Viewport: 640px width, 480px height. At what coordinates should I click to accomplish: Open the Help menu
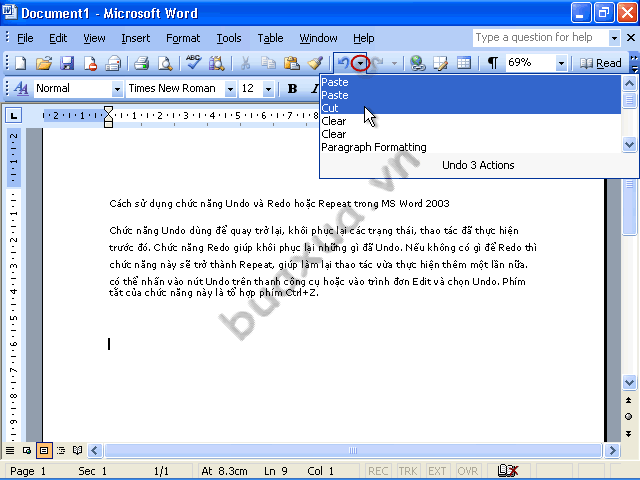point(364,38)
